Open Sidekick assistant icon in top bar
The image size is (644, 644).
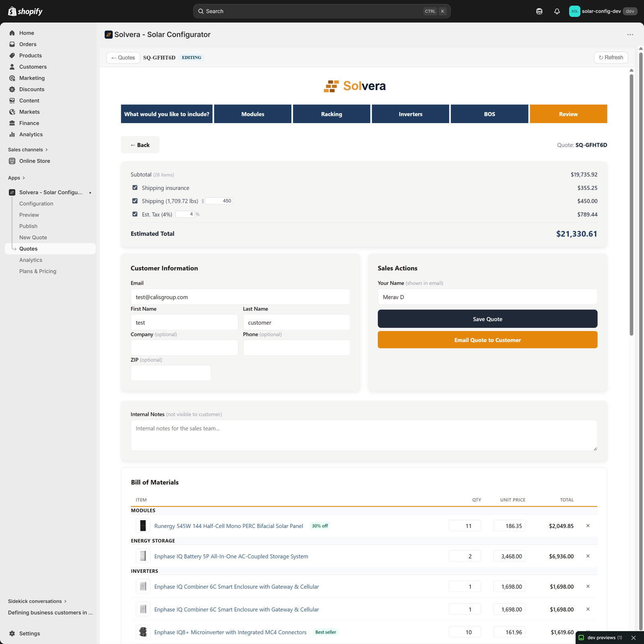coord(539,11)
